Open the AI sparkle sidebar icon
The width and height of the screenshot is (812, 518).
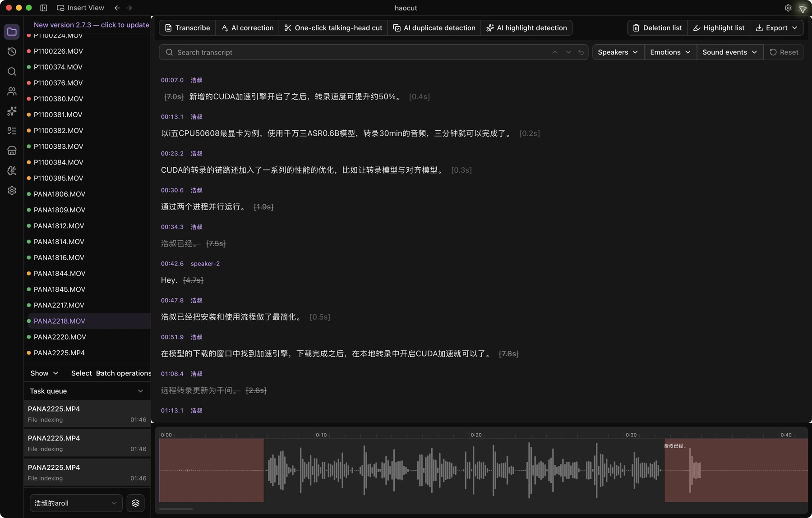point(12,111)
